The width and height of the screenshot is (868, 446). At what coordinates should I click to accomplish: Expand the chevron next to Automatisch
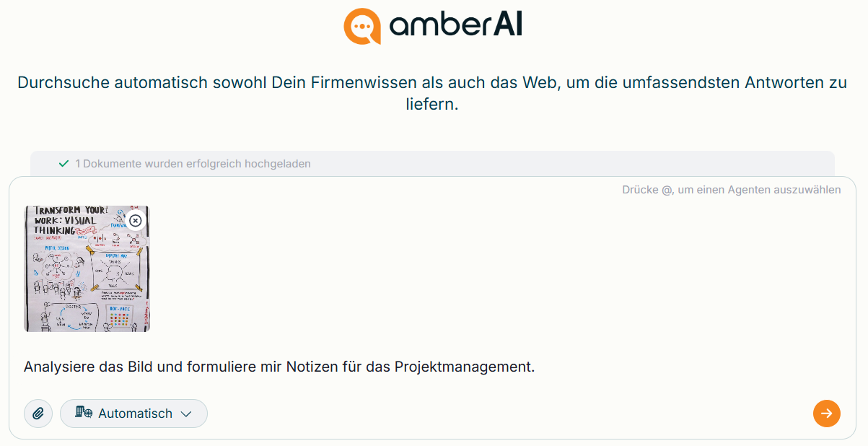[185, 414]
